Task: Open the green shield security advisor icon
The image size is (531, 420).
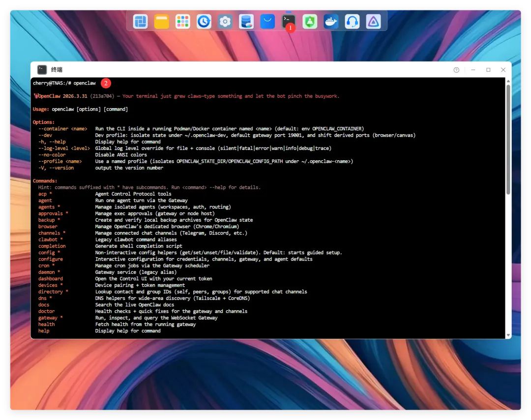Action: [310, 22]
